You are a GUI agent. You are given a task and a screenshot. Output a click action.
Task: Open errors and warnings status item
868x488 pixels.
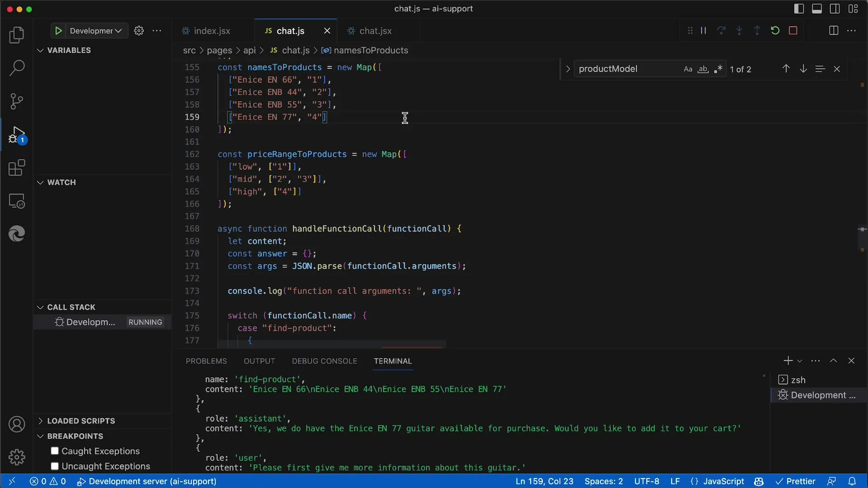pyautogui.click(x=48, y=481)
